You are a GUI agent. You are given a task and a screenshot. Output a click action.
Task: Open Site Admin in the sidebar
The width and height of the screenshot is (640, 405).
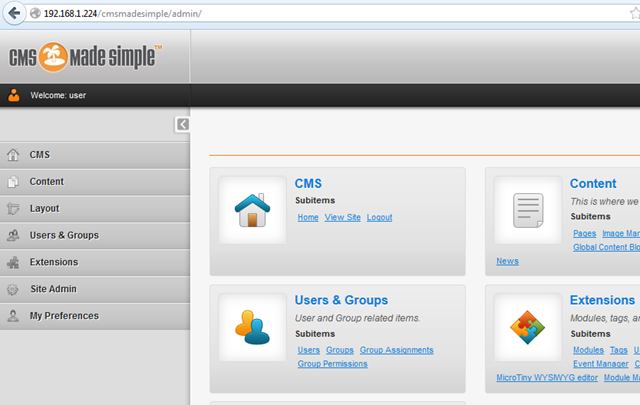point(95,289)
